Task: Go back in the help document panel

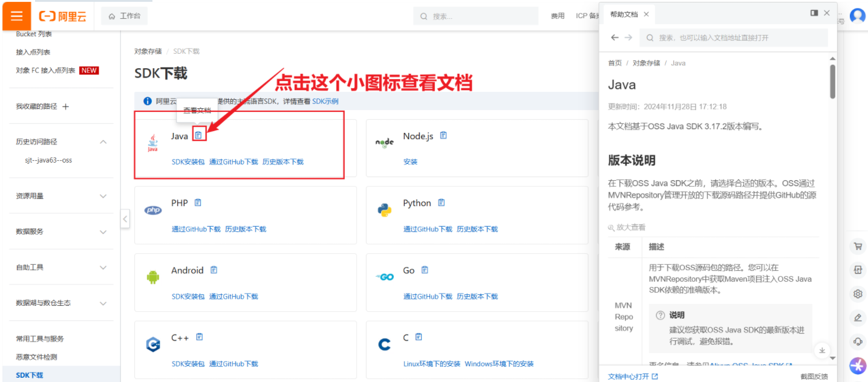Action: coord(615,37)
